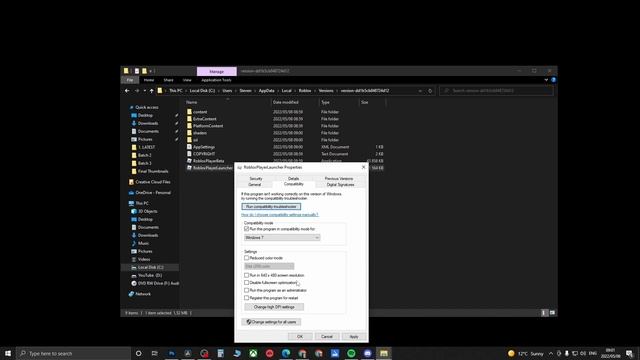
Task: Click the taskbar search box
Action: [73, 353]
